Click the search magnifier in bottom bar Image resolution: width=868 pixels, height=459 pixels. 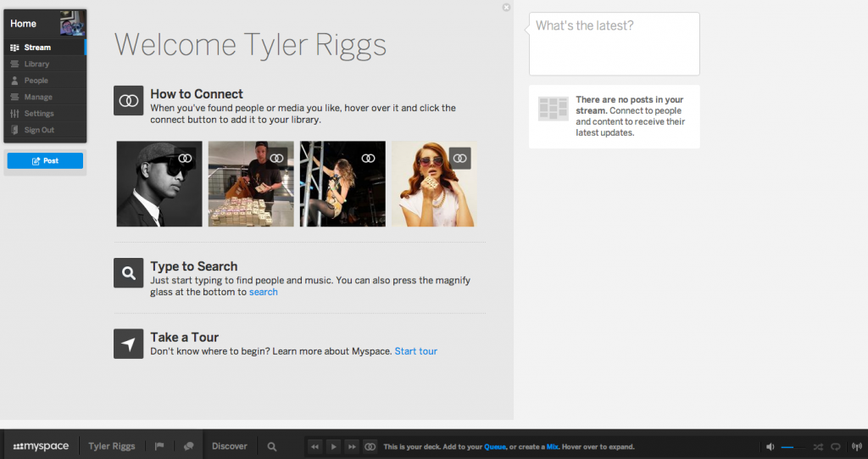pos(272,446)
